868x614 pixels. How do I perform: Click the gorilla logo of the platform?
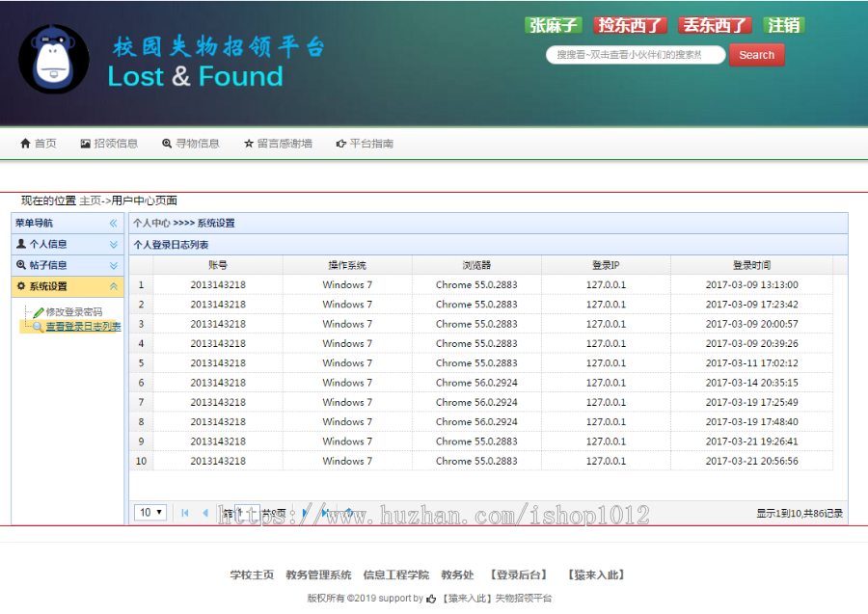[x=53, y=60]
